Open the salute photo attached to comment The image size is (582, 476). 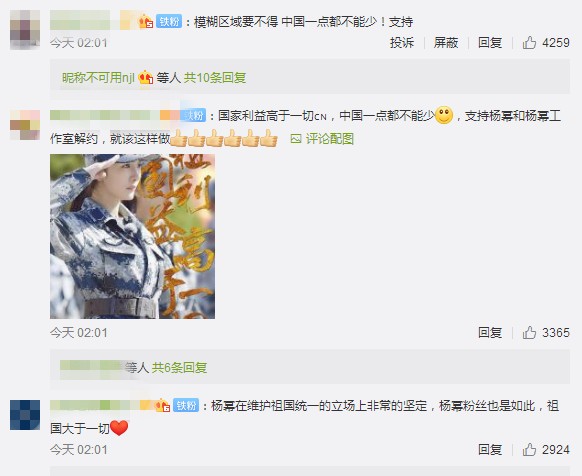(133, 236)
